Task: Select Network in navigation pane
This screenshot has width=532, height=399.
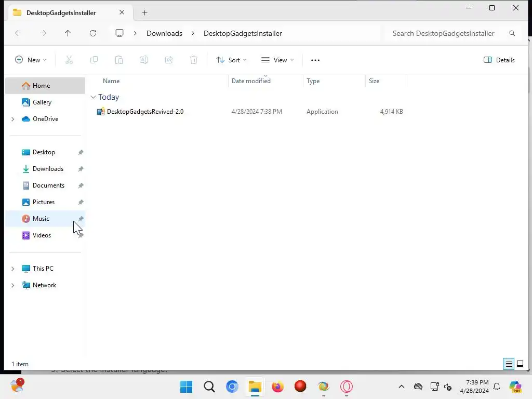Action: point(44,285)
